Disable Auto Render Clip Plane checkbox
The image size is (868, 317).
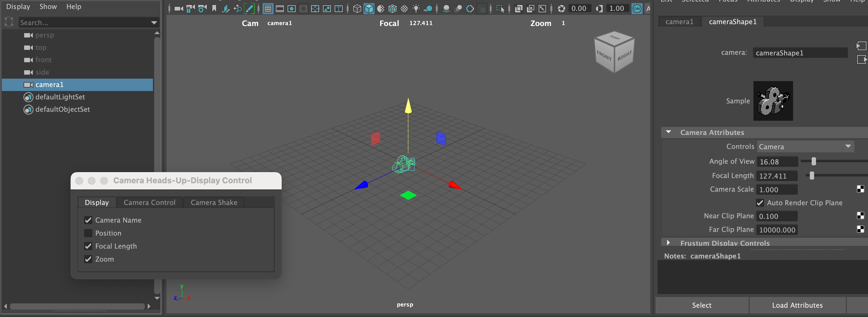pos(760,203)
